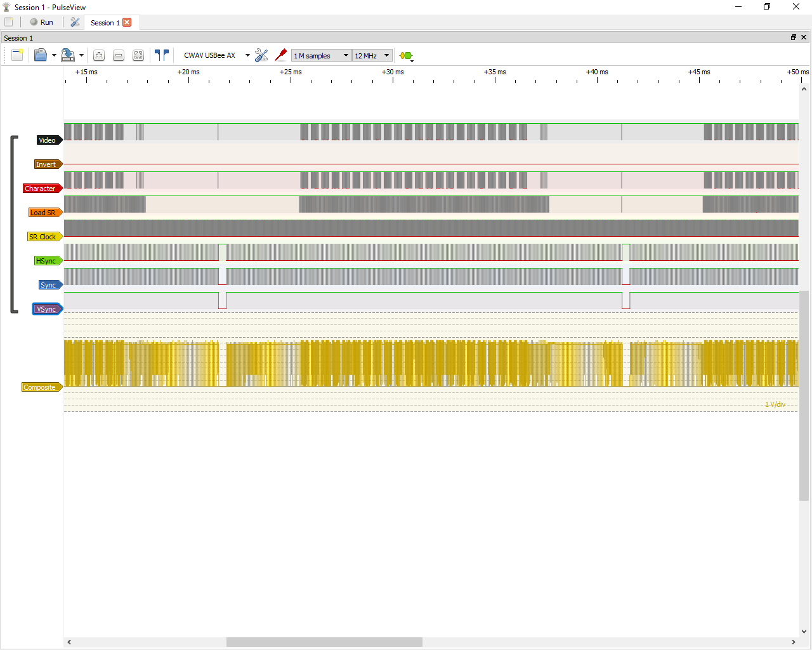
Task: Select the Character channel label
Action: tap(43, 189)
